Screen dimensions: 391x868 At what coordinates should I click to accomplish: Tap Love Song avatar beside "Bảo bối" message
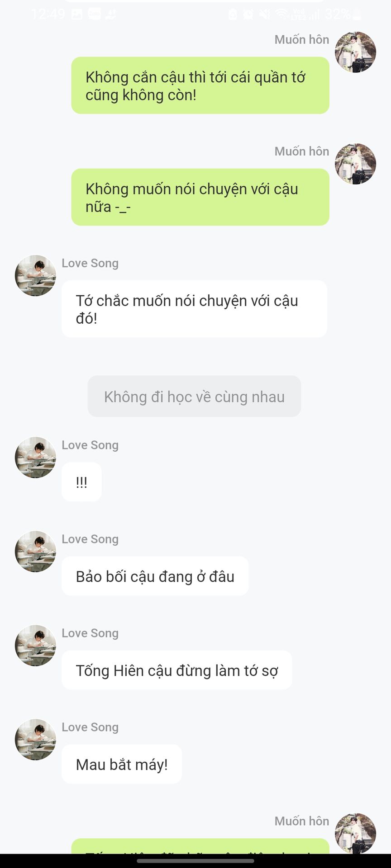pos(35,551)
